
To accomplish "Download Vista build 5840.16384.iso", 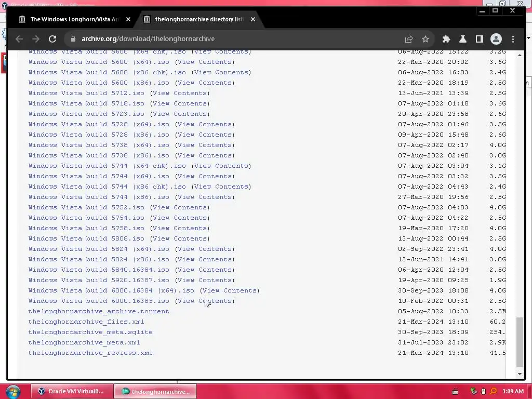I will (99, 270).
